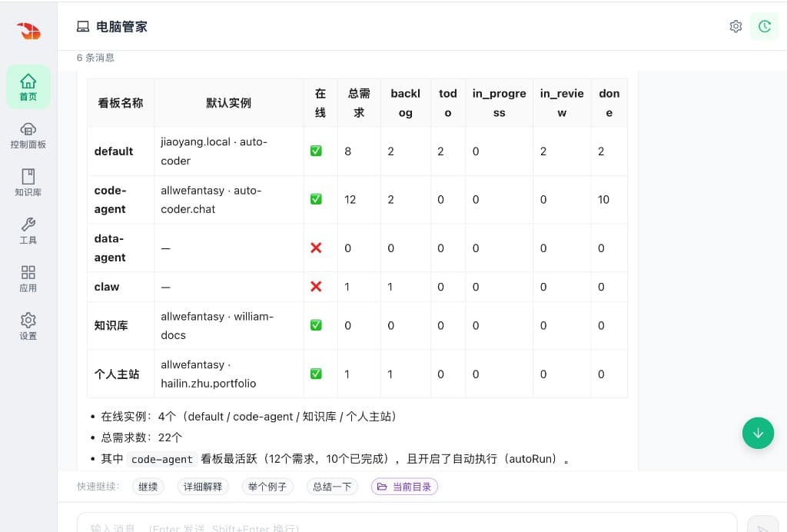The height and width of the screenshot is (532, 787).
Task: Click the settings gear at top right
Action: [x=736, y=25]
